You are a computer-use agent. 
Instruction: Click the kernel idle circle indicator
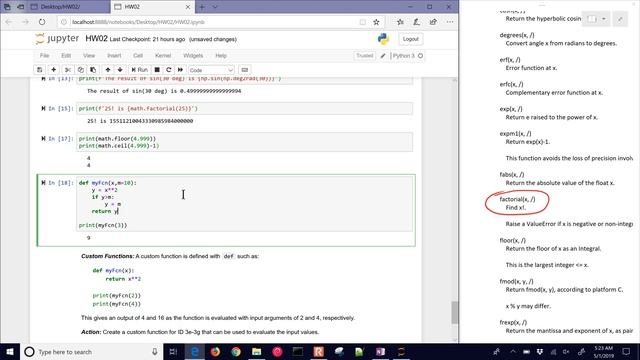coord(420,56)
